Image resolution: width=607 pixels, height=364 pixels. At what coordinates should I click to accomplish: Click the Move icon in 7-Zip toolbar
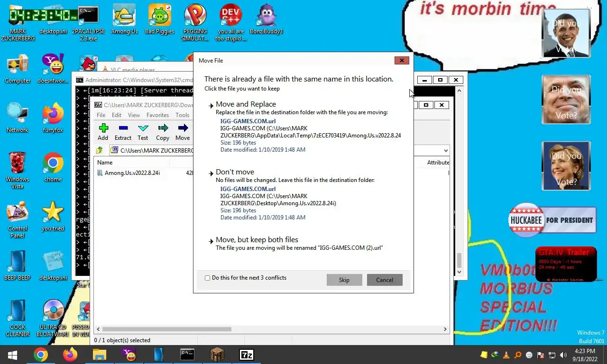coord(183,128)
